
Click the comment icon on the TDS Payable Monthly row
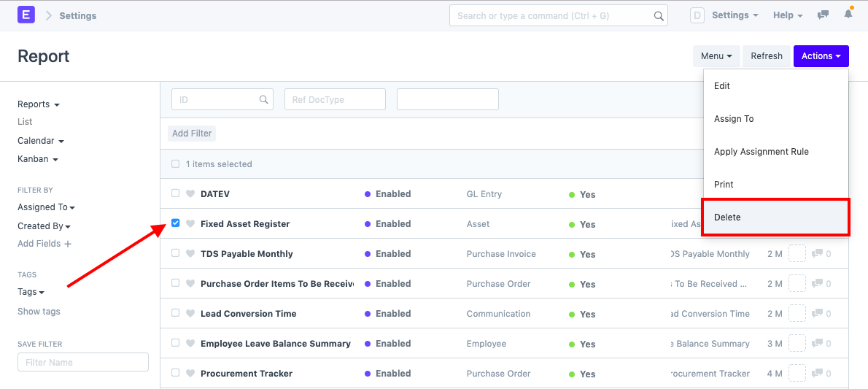click(x=818, y=254)
